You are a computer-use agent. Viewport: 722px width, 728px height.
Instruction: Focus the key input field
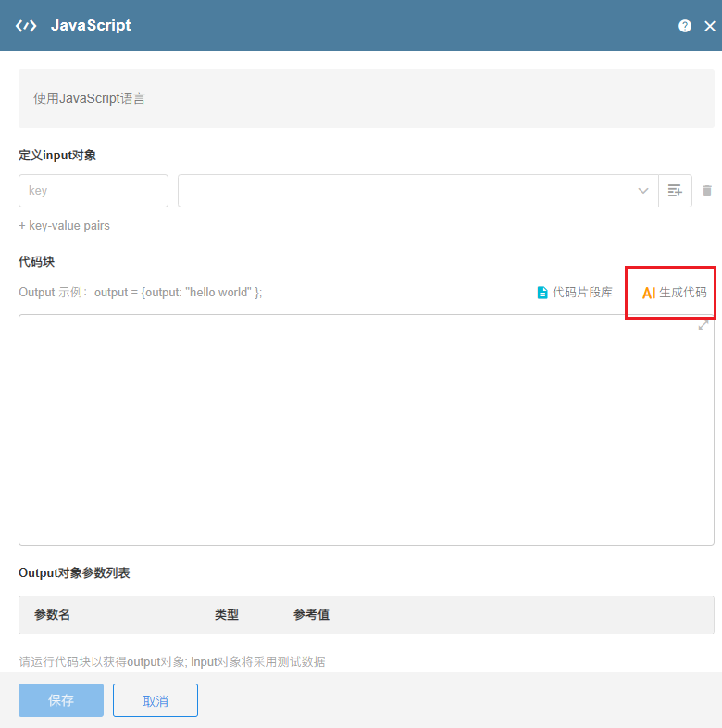pos(93,191)
